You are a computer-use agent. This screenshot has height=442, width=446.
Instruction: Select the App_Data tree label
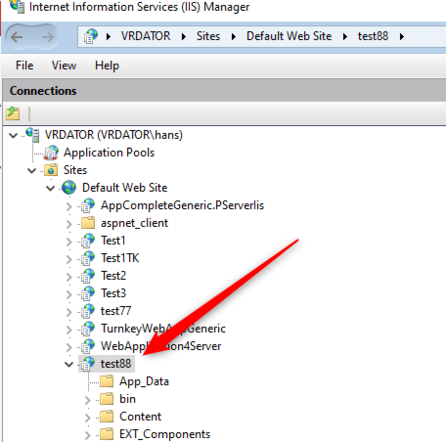144,381
